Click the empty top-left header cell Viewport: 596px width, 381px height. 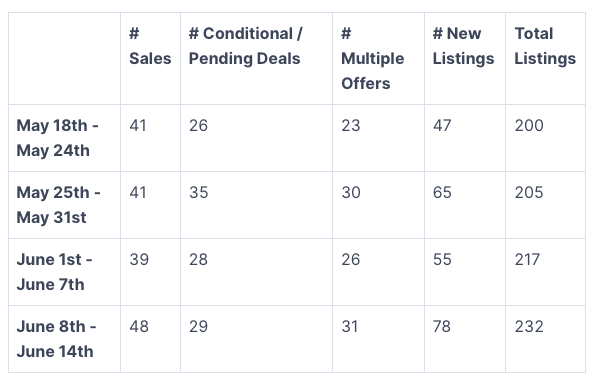(x=65, y=59)
